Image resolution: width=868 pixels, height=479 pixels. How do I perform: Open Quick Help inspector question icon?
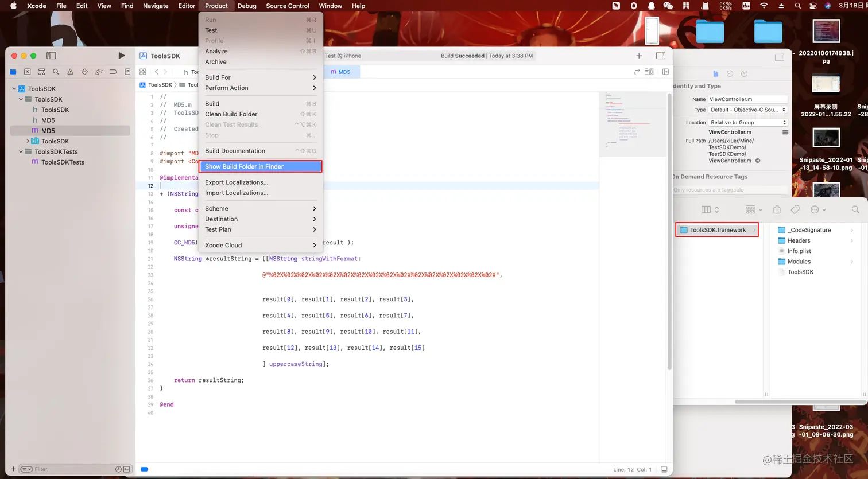pyautogui.click(x=744, y=73)
